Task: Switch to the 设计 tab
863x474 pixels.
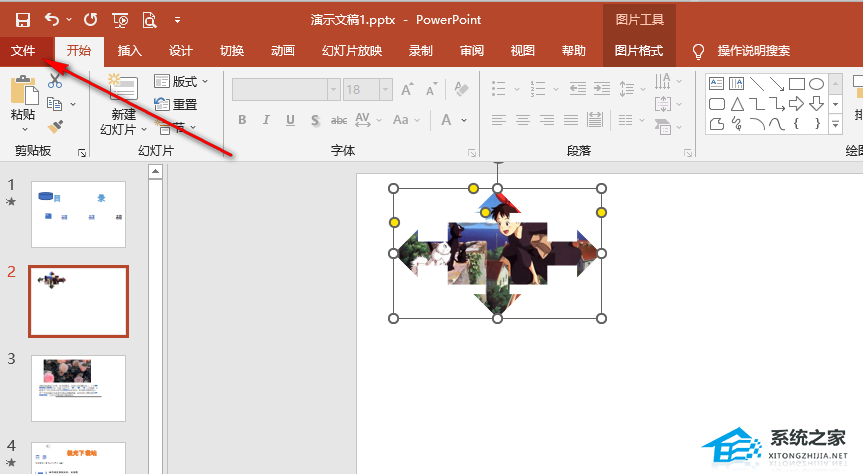Action: click(x=181, y=51)
